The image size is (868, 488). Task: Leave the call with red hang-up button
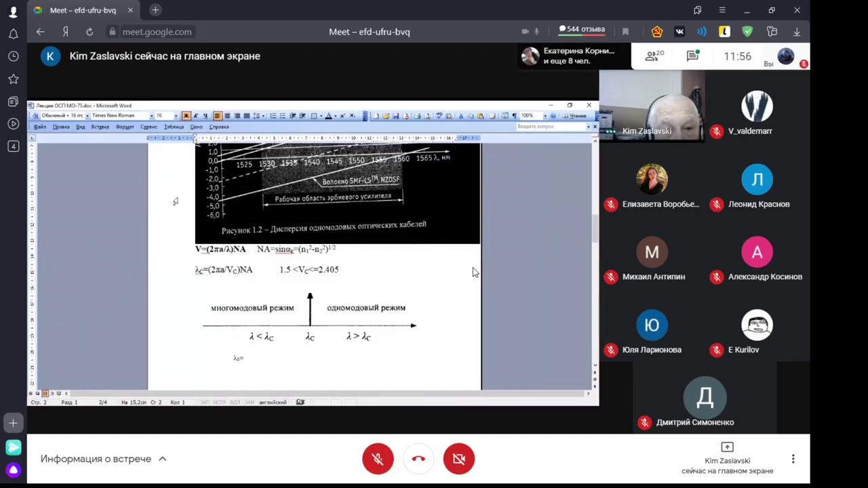tap(418, 459)
